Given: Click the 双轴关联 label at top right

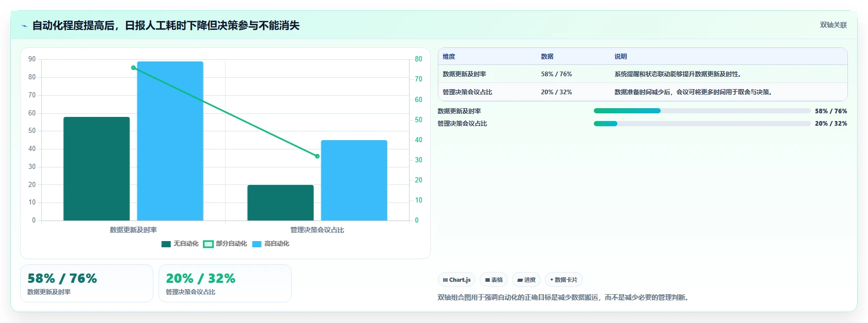Looking at the screenshot, I should (x=833, y=25).
